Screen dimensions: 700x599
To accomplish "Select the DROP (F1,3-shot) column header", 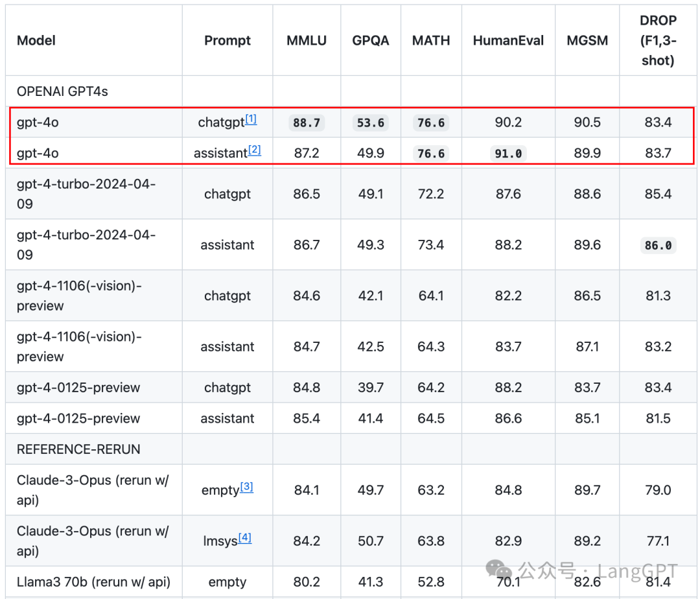I will pyautogui.click(x=658, y=40).
